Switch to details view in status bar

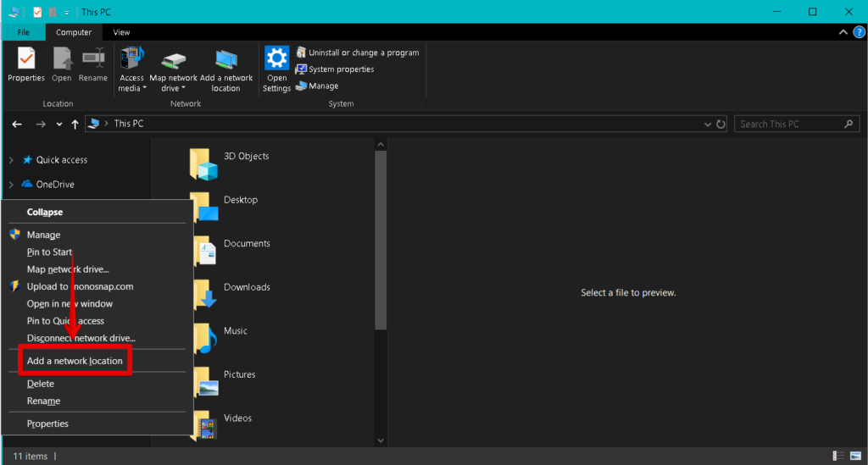pos(837,456)
